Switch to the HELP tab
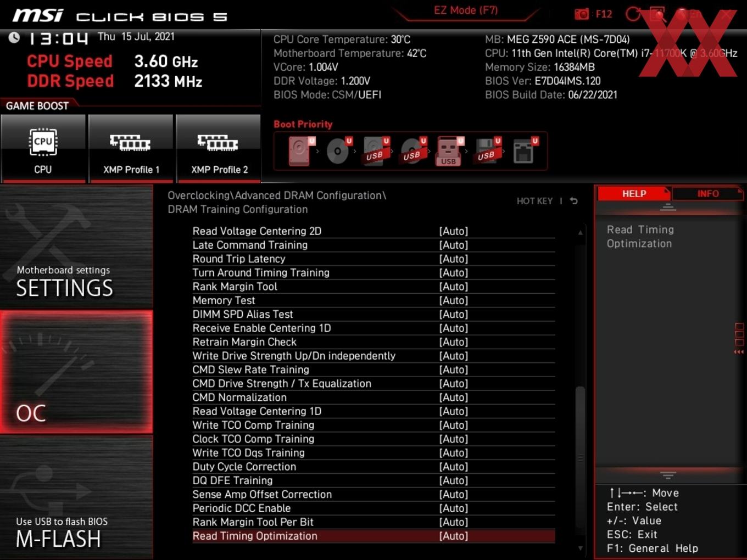Viewport: 747px width, 560px height. click(x=634, y=194)
